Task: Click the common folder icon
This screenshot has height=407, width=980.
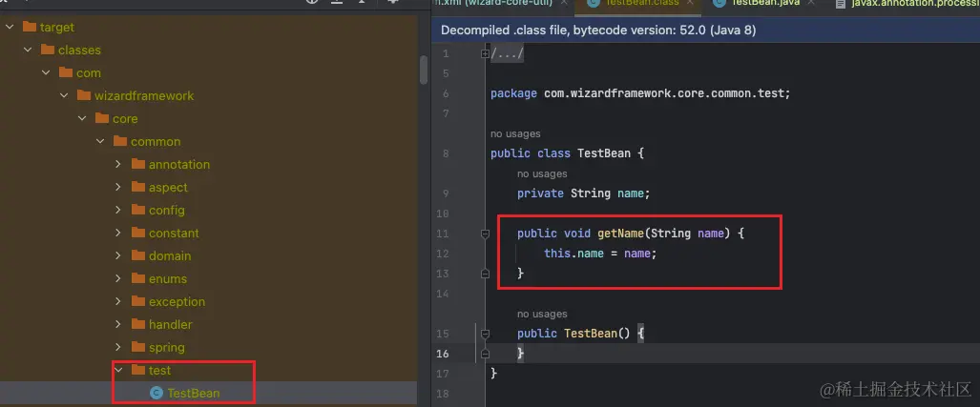Action: [119, 141]
